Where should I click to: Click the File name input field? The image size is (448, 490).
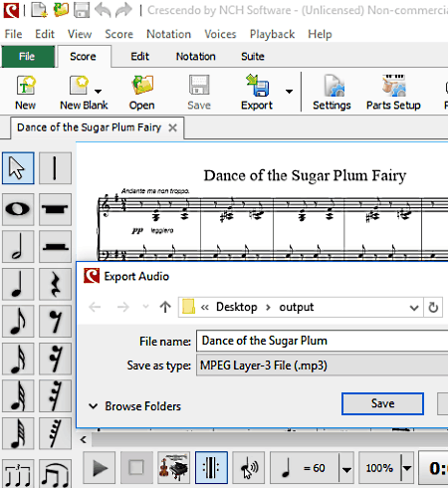pos(323,341)
